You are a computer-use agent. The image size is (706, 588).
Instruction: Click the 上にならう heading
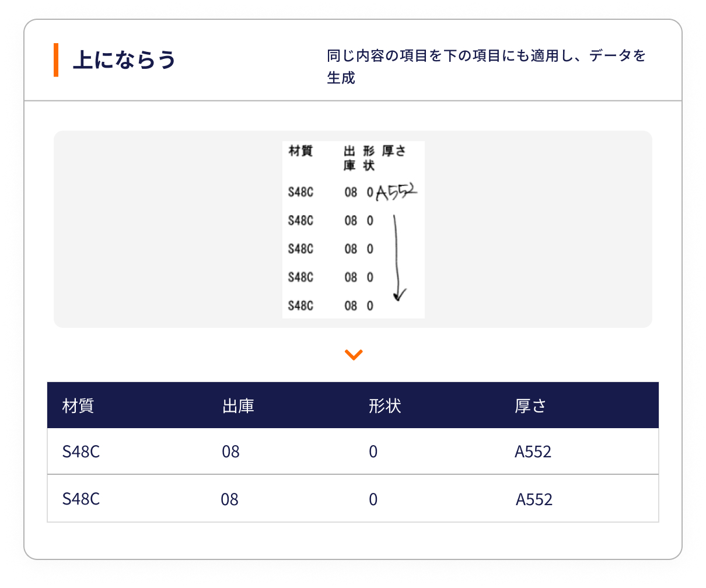pyautogui.click(x=124, y=60)
